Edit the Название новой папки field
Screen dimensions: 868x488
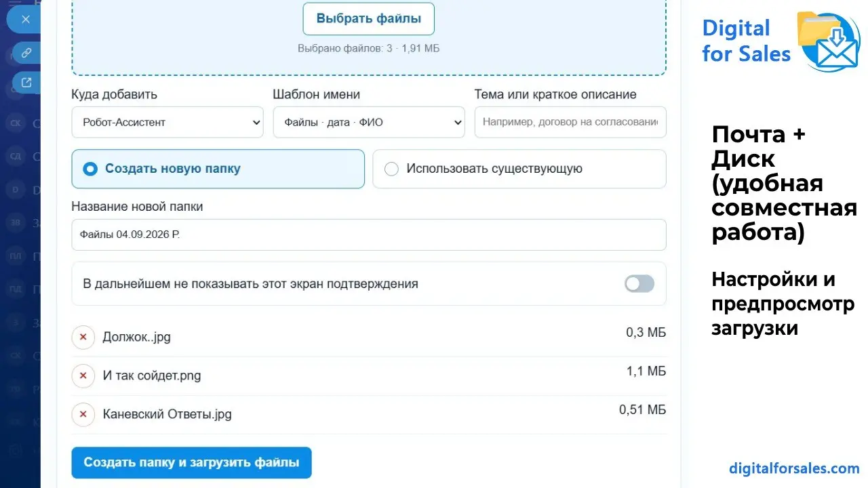coord(369,235)
